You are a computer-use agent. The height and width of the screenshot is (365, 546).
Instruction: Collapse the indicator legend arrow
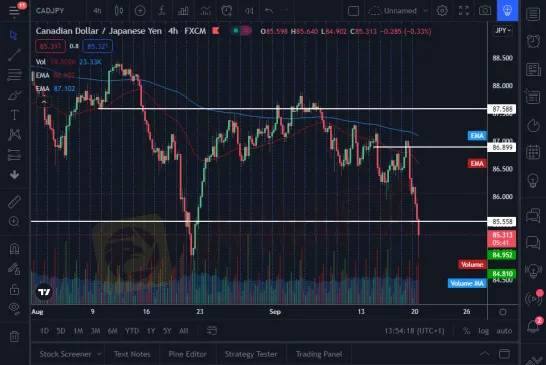[x=44, y=102]
